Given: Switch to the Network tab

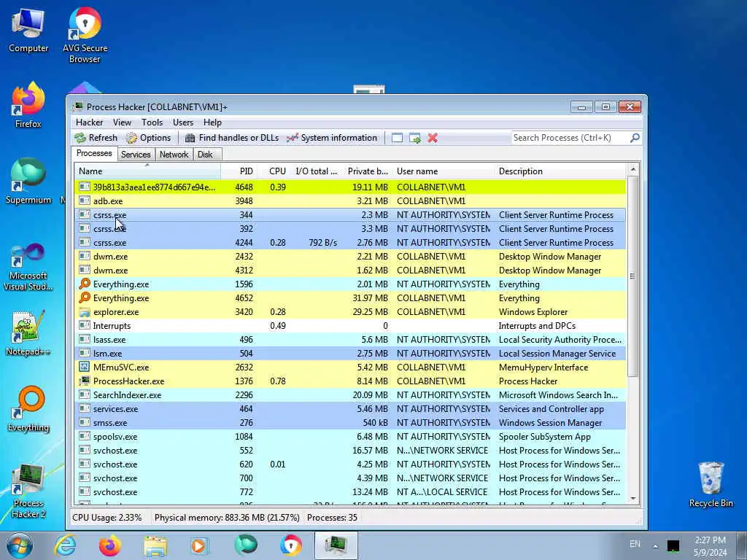Looking at the screenshot, I should [174, 155].
